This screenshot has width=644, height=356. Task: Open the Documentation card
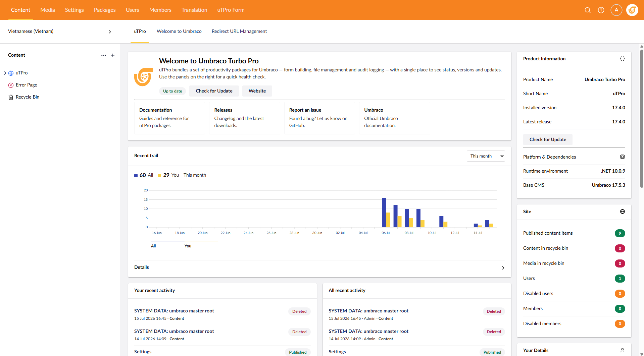click(x=169, y=118)
